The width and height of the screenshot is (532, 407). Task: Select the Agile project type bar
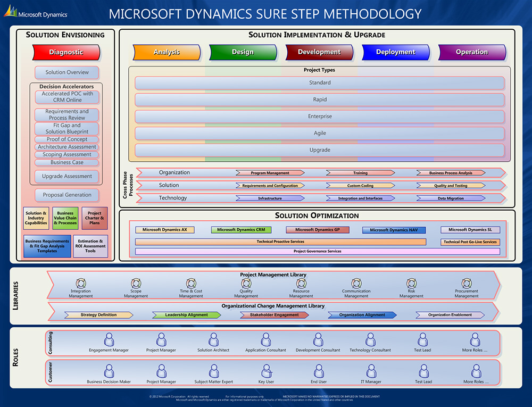(x=320, y=133)
